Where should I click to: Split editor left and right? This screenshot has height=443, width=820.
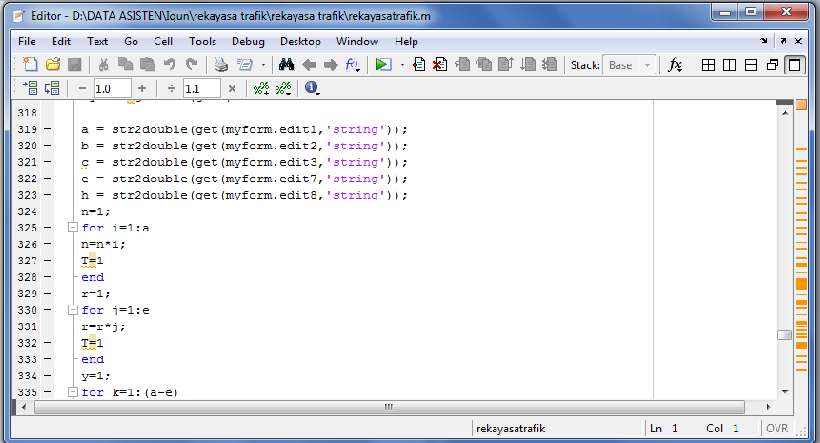tap(729, 65)
